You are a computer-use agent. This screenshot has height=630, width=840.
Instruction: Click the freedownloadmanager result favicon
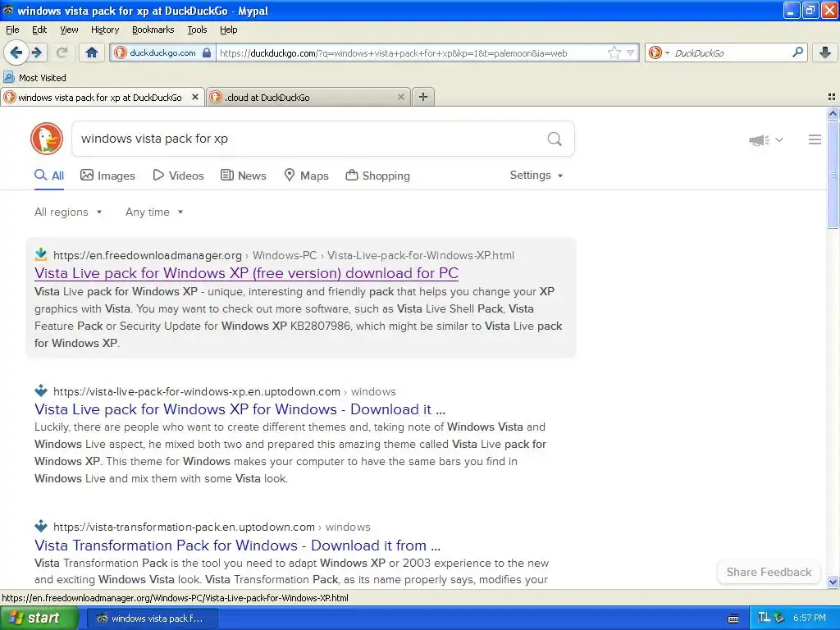click(x=41, y=254)
